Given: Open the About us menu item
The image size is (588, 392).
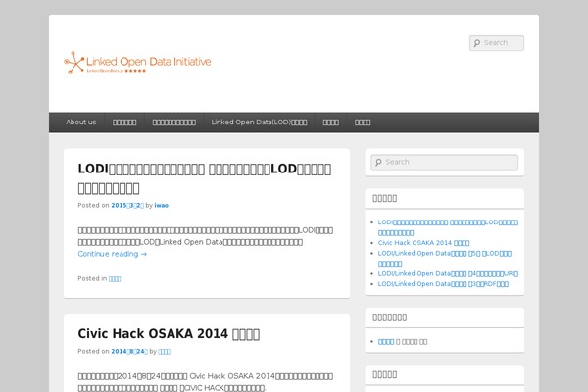Looking at the screenshot, I should tap(81, 122).
